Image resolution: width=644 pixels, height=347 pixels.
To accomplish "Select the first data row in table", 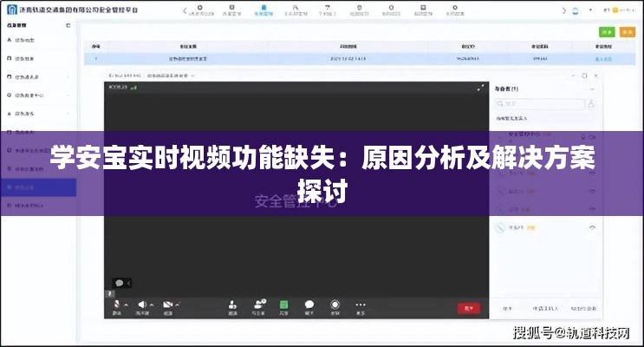I will click(347, 59).
